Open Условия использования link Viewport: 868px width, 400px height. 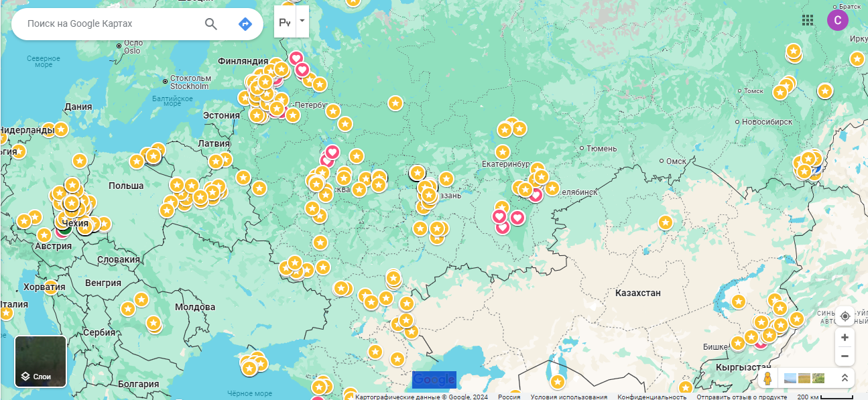pyautogui.click(x=569, y=397)
